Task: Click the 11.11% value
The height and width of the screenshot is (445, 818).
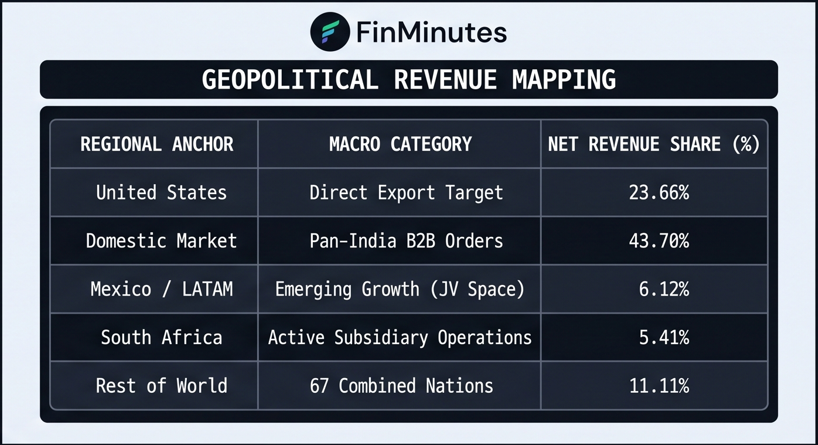Action: click(659, 386)
